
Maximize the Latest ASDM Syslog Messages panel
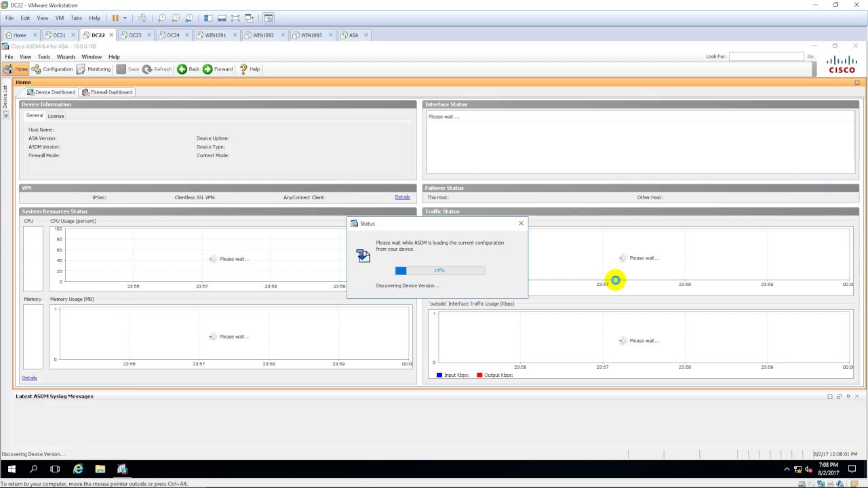830,396
